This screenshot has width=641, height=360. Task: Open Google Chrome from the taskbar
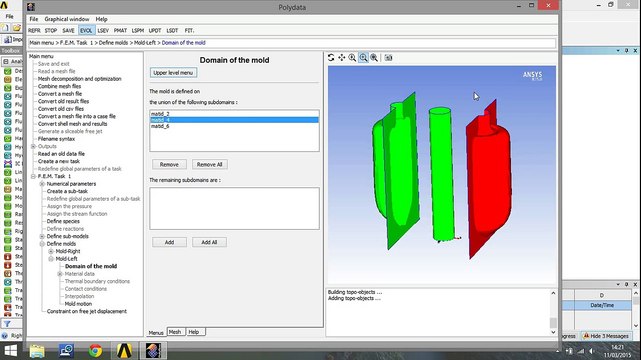pos(95,351)
